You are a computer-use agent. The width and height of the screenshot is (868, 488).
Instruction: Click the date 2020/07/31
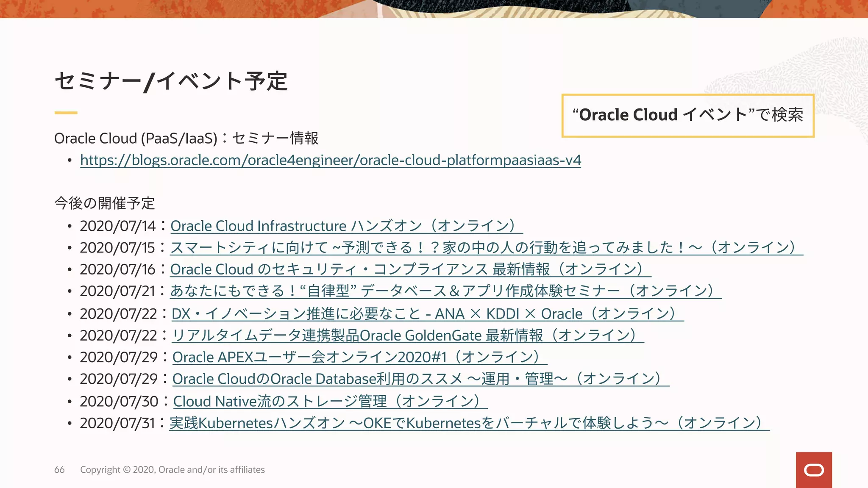[x=117, y=423]
